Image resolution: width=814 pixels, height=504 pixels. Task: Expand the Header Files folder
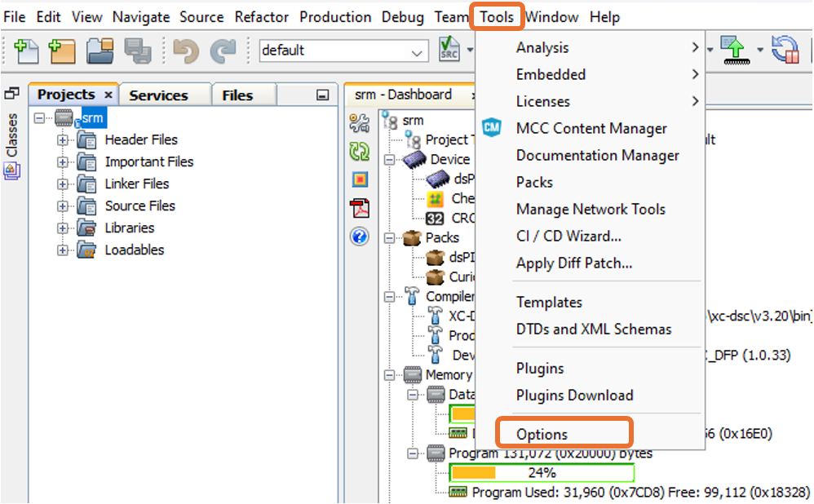tap(62, 140)
